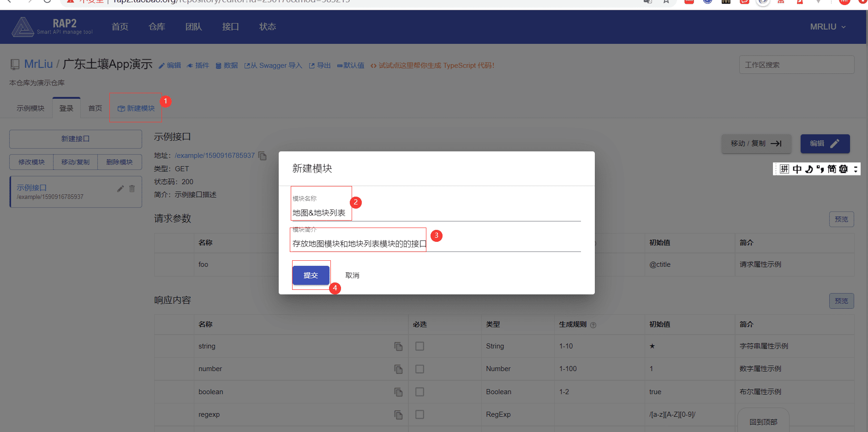Submit the new module with 提交
Image resolution: width=868 pixels, height=432 pixels.
click(x=311, y=275)
